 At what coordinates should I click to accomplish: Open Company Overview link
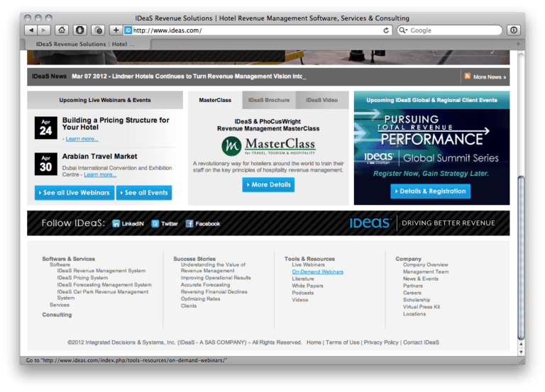[426, 264]
